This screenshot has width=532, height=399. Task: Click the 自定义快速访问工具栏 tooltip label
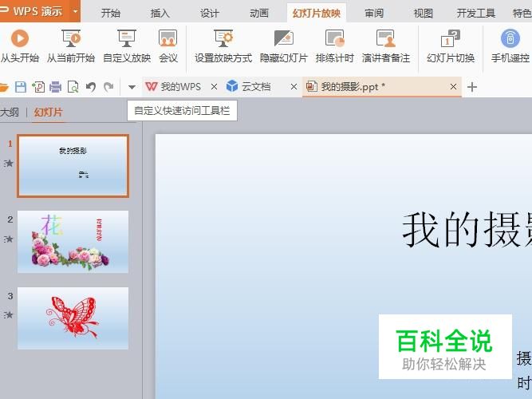tap(182, 111)
